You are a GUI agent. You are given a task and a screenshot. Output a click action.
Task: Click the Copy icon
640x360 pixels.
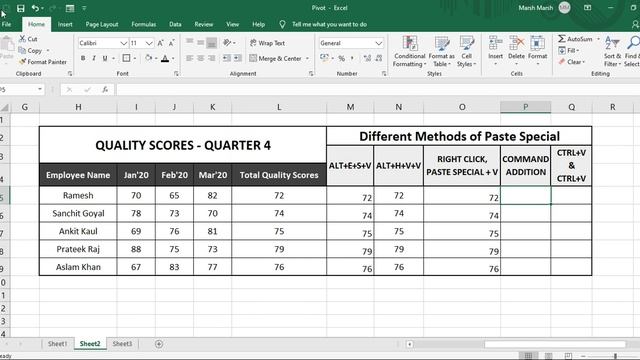(22, 50)
